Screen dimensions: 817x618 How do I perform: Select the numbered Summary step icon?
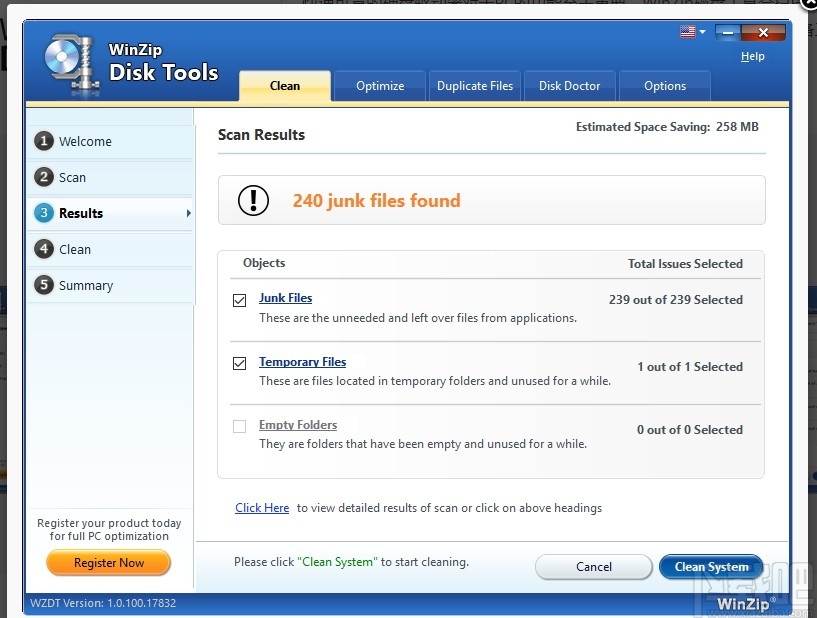click(x=44, y=285)
